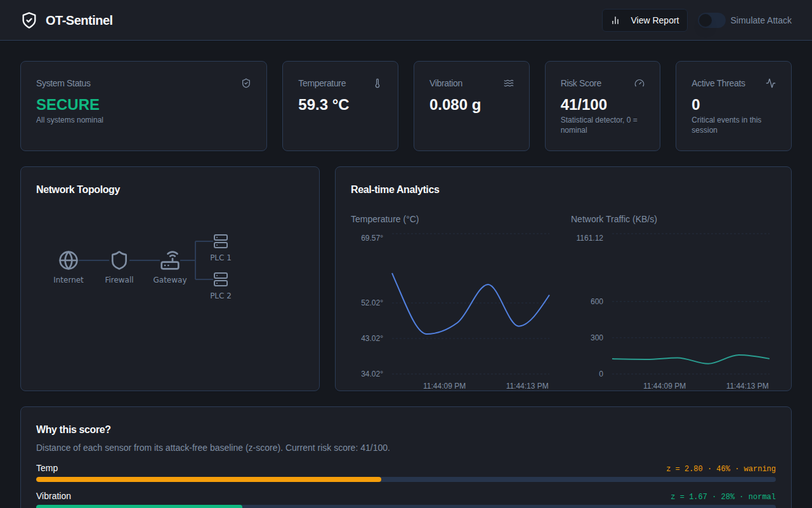812x508 pixels.
Task: Click the 41/100 risk score value
Action: (584, 105)
